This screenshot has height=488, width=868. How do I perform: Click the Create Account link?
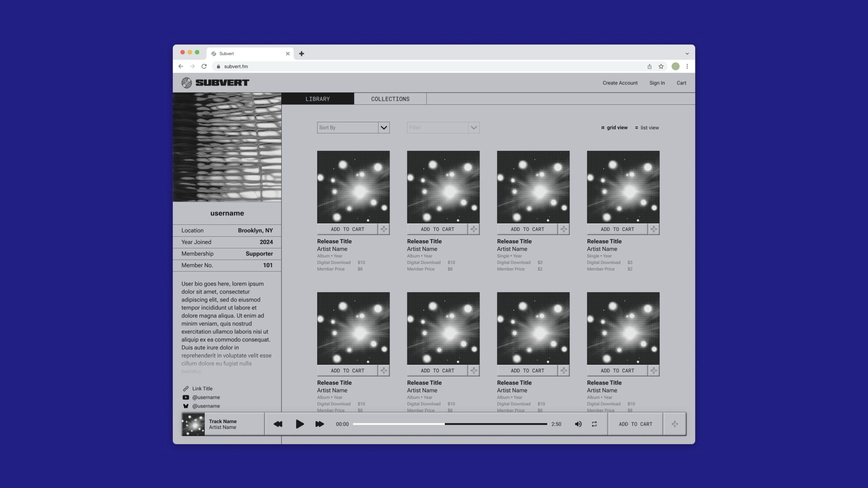click(x=620, y=83)
